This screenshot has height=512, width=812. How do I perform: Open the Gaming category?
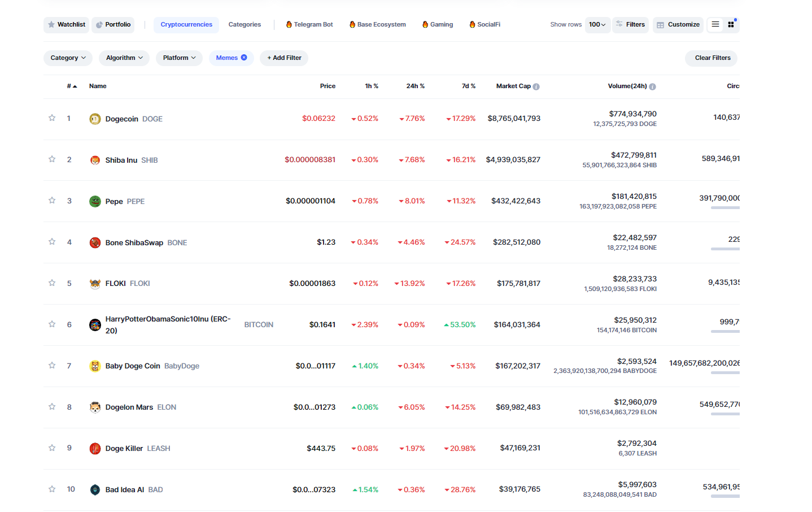click(438, 25)
